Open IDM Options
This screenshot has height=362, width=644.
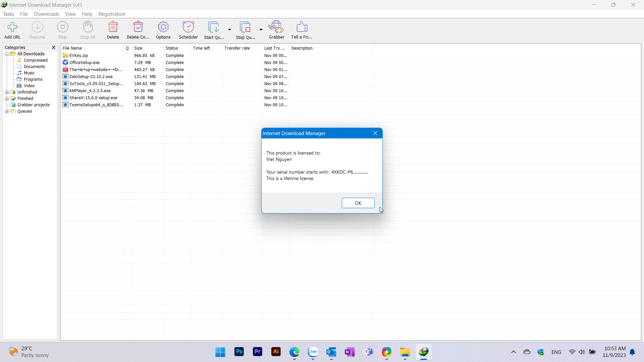[x=163, y=30]
